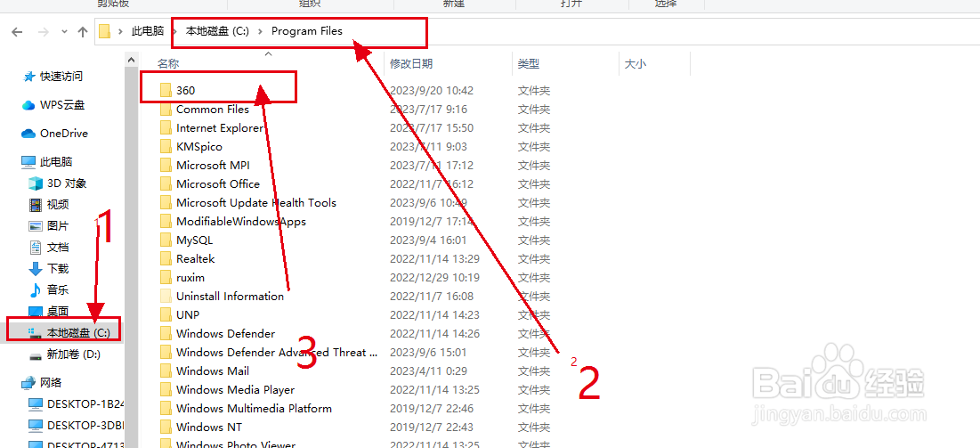
Task: Select Windows Defender Advanced Threat folder
Action: point(277,353)
